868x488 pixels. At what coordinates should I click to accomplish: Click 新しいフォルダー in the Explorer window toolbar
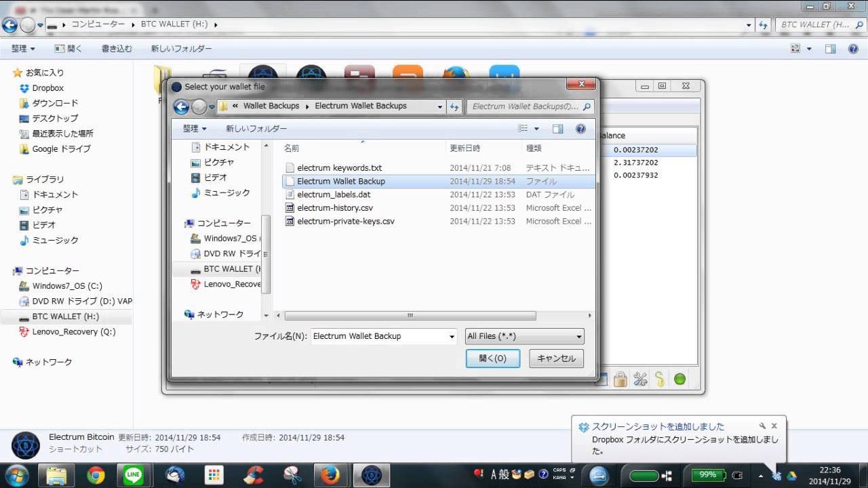click(x=181, y=49)
